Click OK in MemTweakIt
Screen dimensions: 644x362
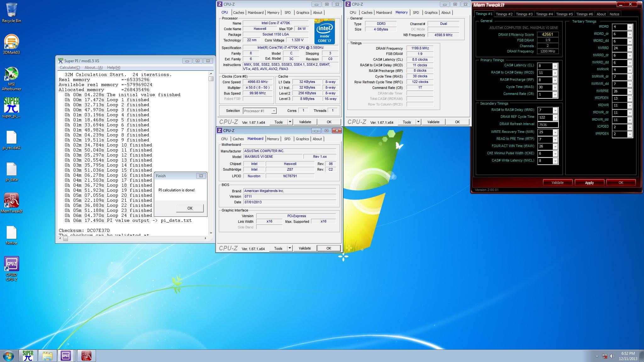621,183
